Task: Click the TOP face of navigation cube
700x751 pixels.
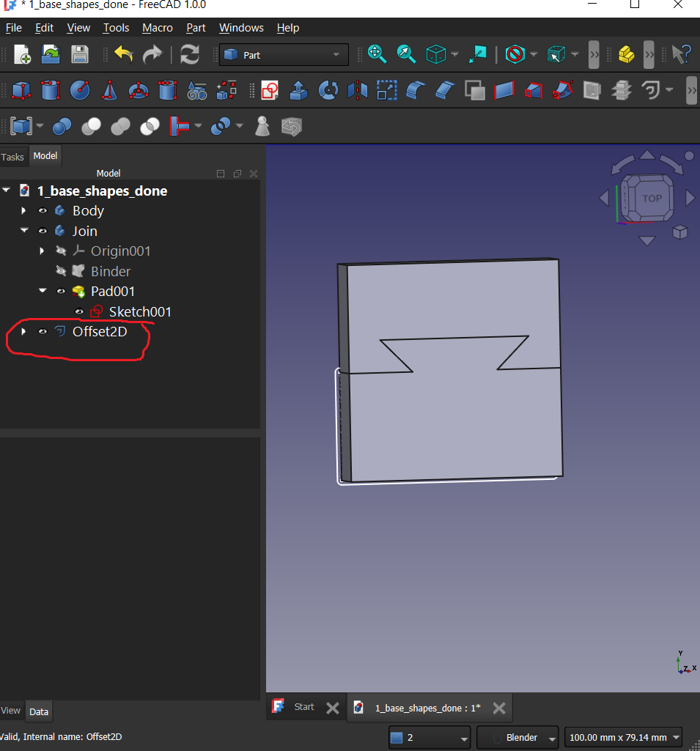Action: 652,198
